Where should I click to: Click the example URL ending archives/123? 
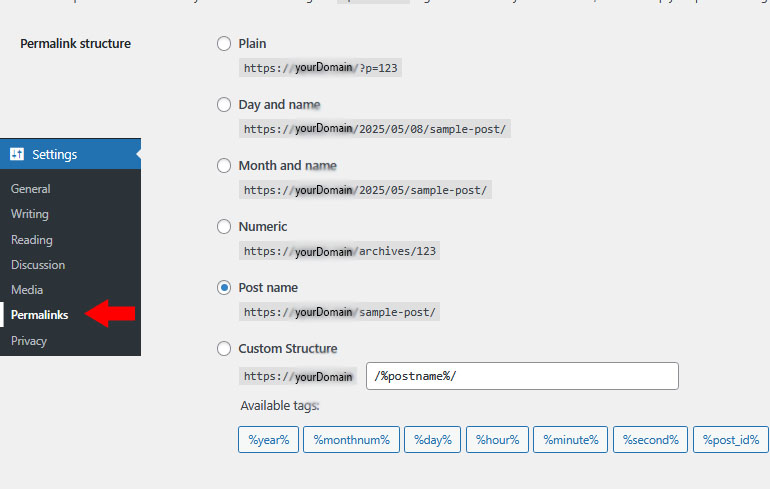(339, 251)
